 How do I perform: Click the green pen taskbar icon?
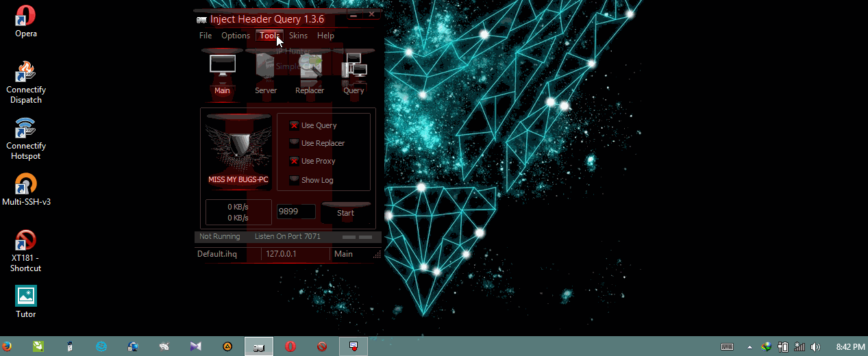click(38, 346)
